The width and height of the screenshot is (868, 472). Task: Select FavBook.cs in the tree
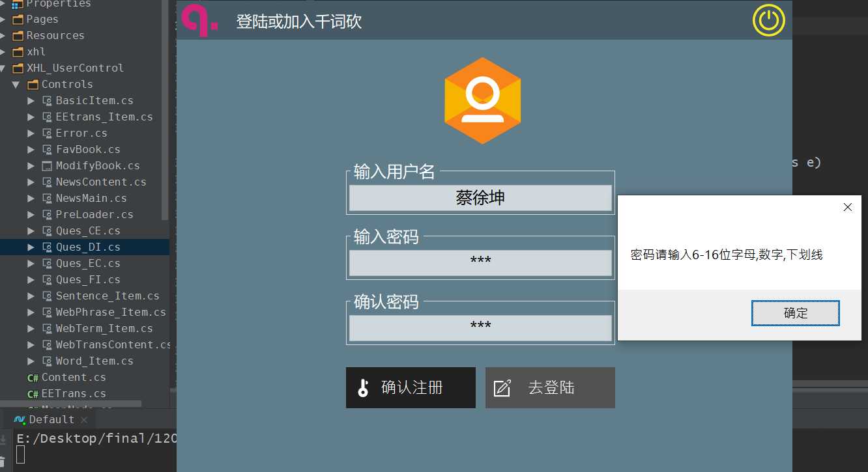point(88,149)
